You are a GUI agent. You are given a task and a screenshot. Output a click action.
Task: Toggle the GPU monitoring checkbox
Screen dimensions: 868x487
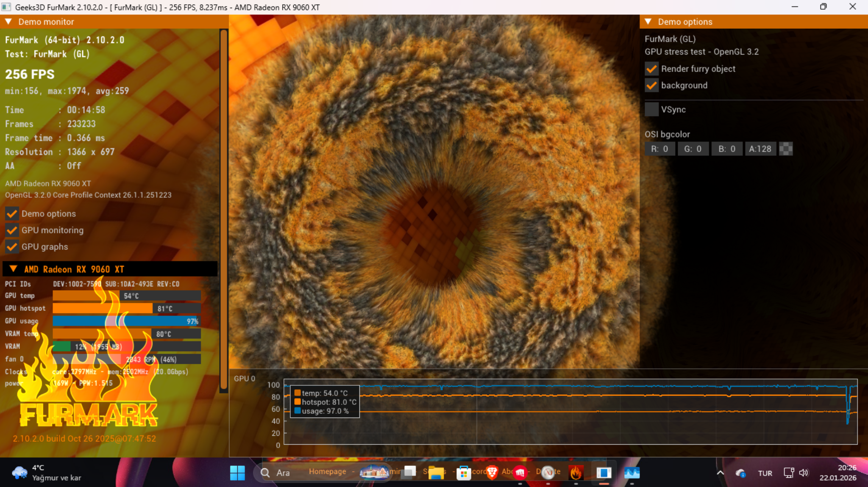12,230
